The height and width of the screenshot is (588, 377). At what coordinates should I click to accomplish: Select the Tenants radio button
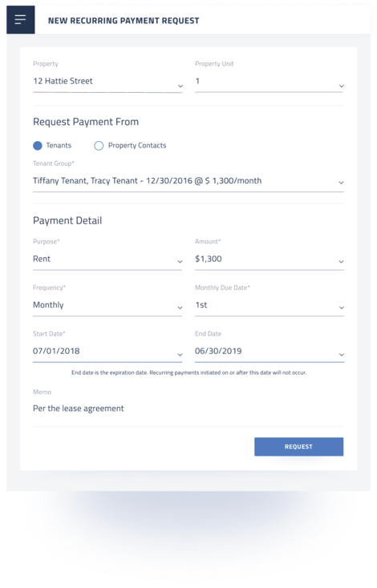coord(38,146)
